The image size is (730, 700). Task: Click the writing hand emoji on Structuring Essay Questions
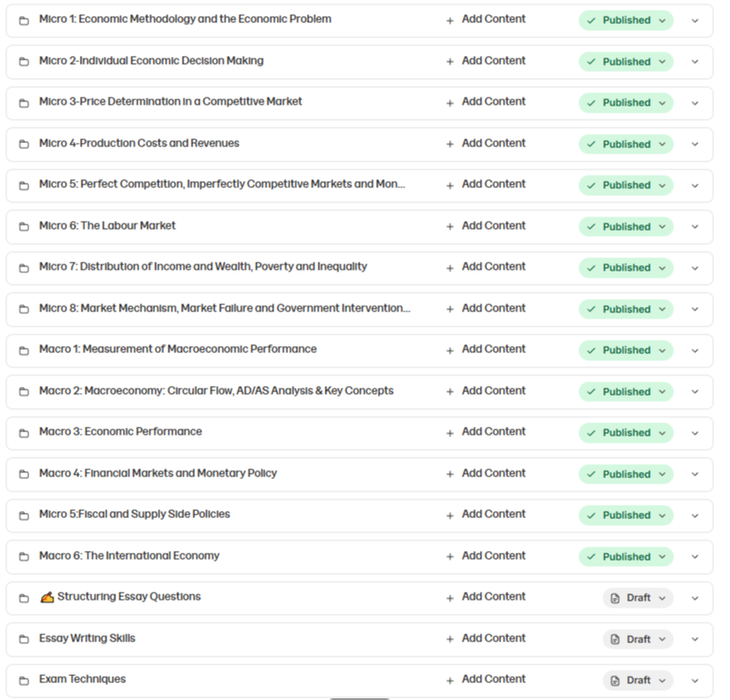point(46,597)
